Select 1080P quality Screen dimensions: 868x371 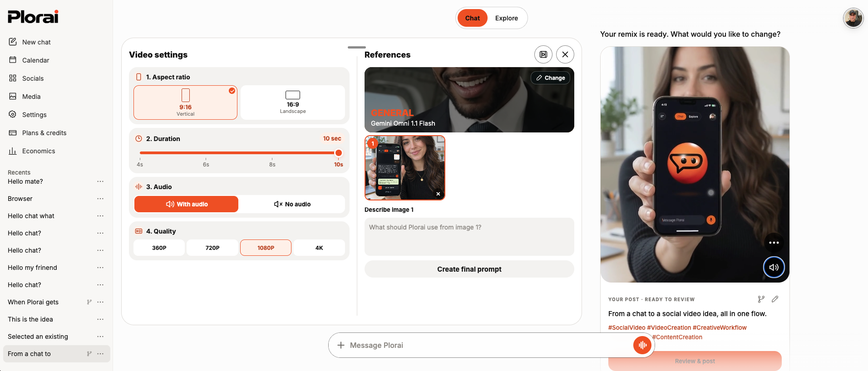pos(266,248)
